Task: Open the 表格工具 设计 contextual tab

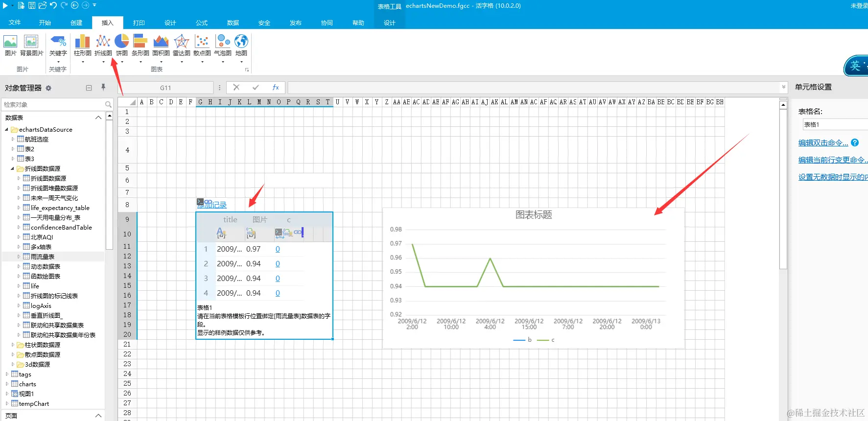Action: (x=390, y=23)
